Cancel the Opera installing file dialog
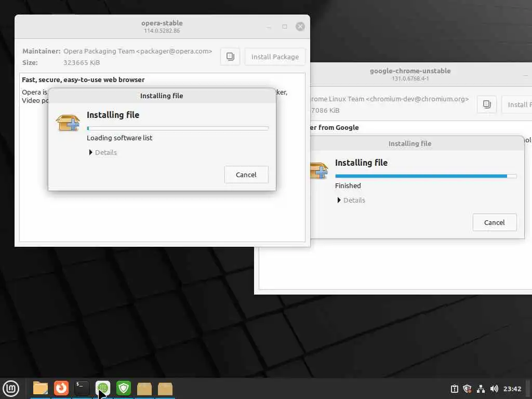The image size is (532, 399). click(246, 175)
